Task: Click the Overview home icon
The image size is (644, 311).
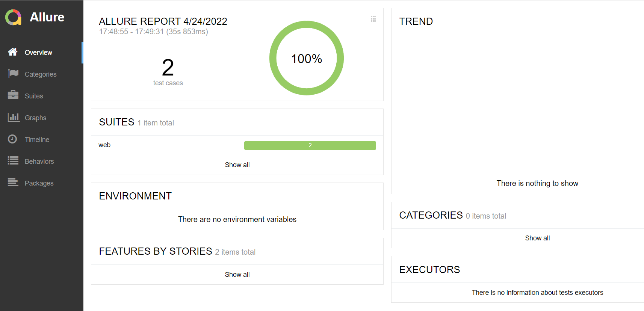Action: point(13,52)
